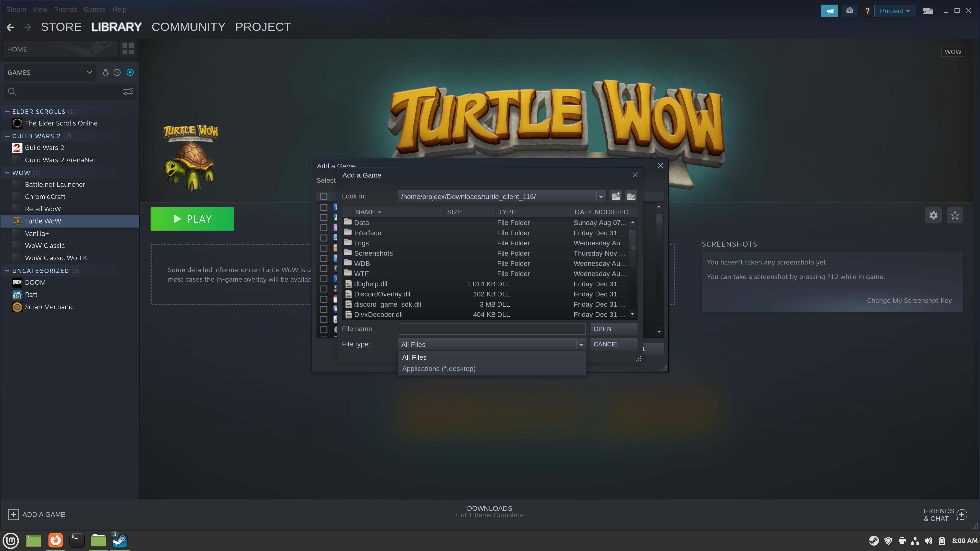Click the create new folder icon
Image resolution: width=980 pixels, height=551 pixels.
(631, 196)
